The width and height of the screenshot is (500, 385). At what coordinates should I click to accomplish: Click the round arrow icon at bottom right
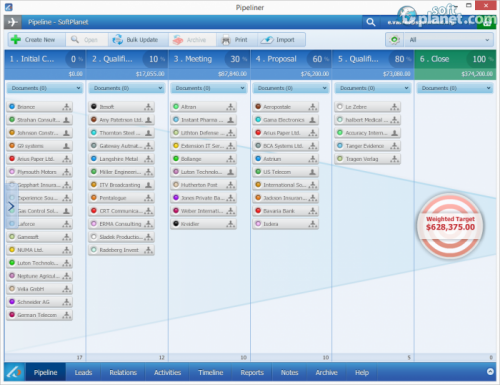pyautogui.click(x=490, y=371)
